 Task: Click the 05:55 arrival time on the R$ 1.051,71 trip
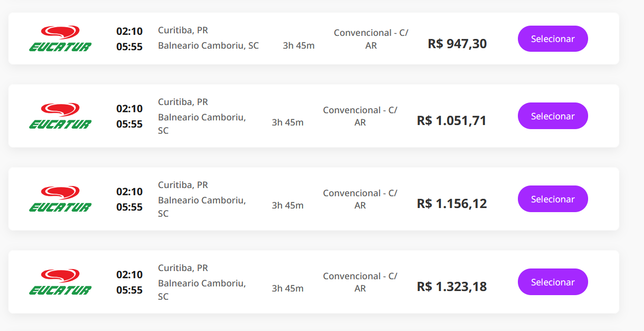129,124
